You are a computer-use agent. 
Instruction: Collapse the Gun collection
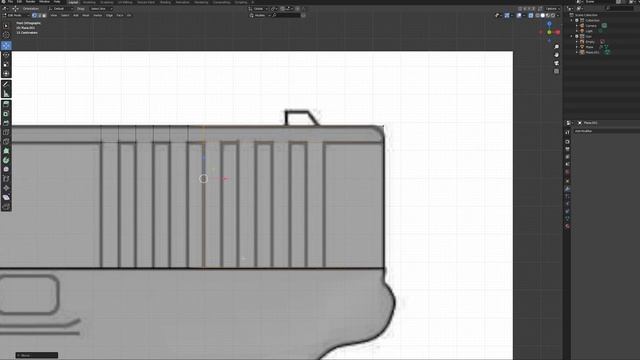[x=572, y=36]
